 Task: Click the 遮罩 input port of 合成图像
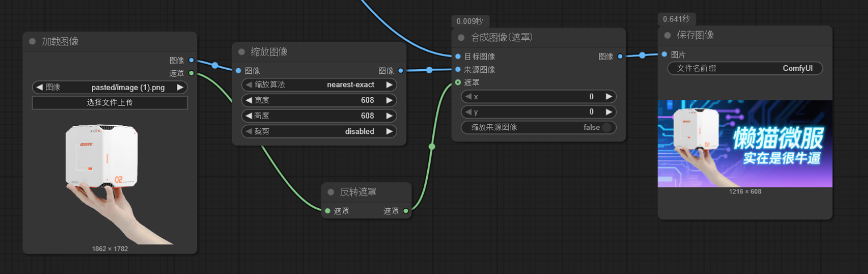coord(458,83)
